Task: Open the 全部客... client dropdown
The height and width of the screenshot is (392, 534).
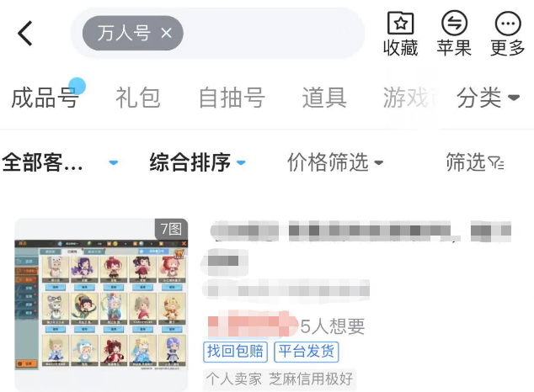Action: click(x=60, y=162)
